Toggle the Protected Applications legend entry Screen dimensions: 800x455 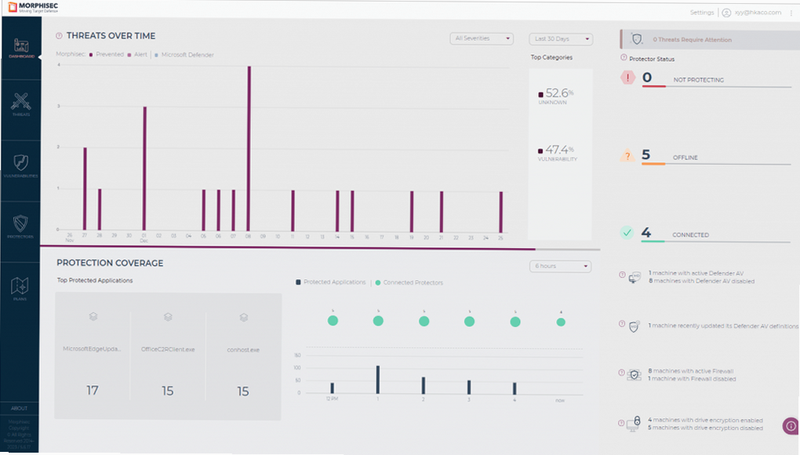coord(331,282)
